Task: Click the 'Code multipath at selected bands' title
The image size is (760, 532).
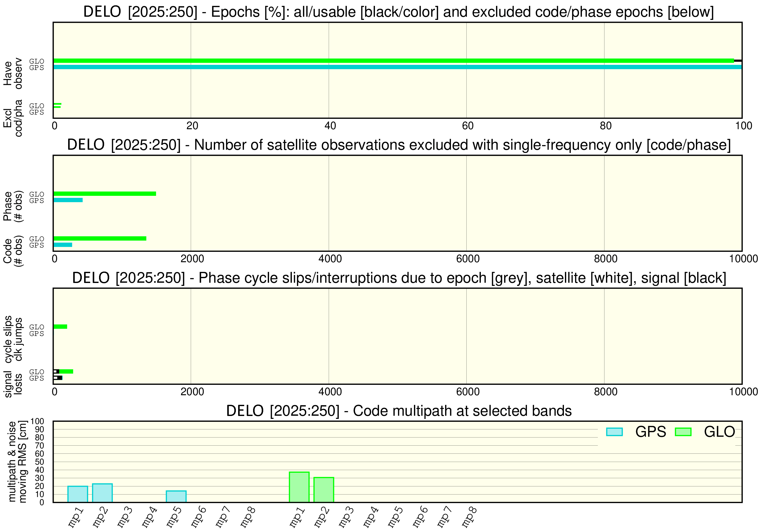Action: [x=399, y=411]
